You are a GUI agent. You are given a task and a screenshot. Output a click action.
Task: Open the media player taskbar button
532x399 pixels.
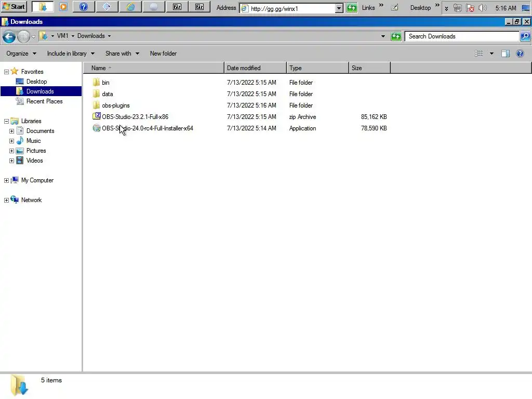point(63,7)
